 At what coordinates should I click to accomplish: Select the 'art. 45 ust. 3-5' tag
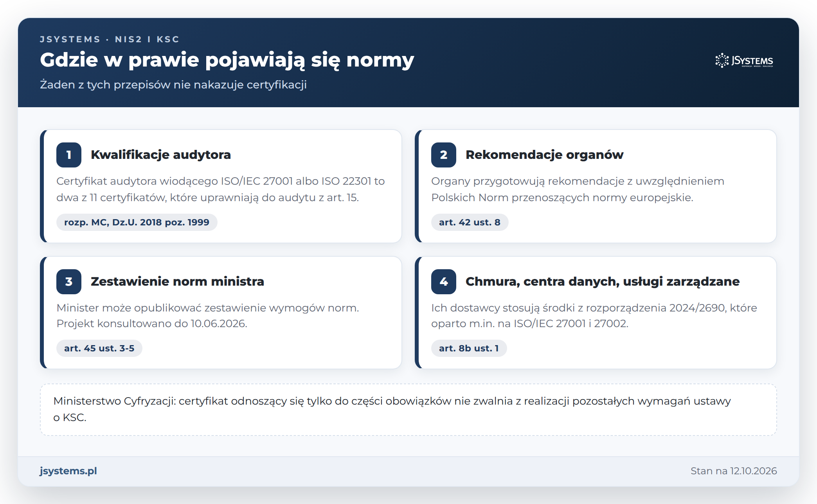coord(99,348)
